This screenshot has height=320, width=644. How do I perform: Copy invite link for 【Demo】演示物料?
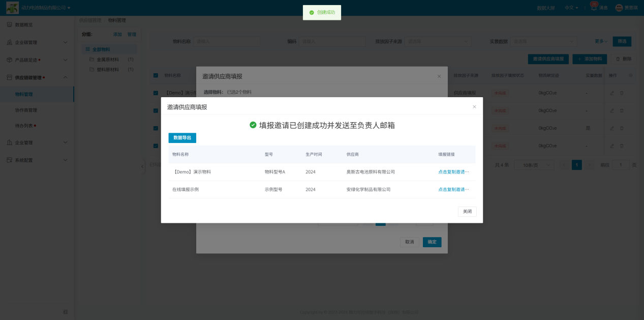(x=453, y=172)
